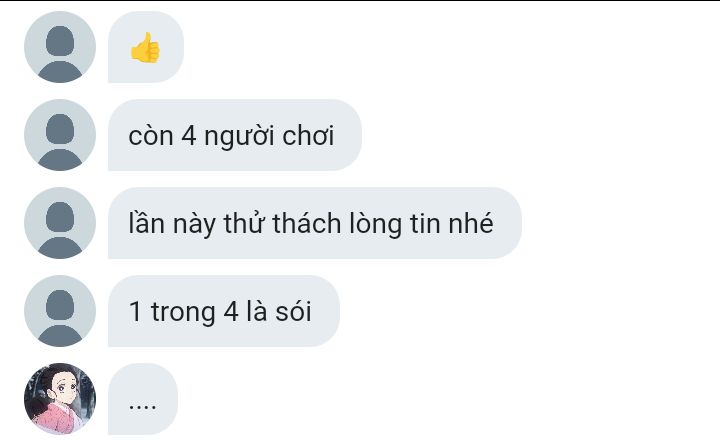Select the '....' message bubble
Image resolution: width=720 pixels, height=443 pixels.
143,399
